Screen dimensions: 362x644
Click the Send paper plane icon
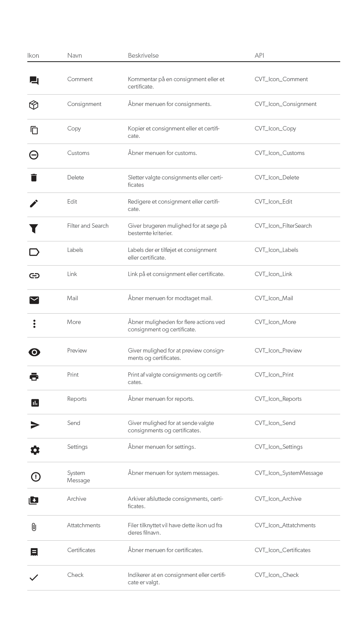coord(35,425)
